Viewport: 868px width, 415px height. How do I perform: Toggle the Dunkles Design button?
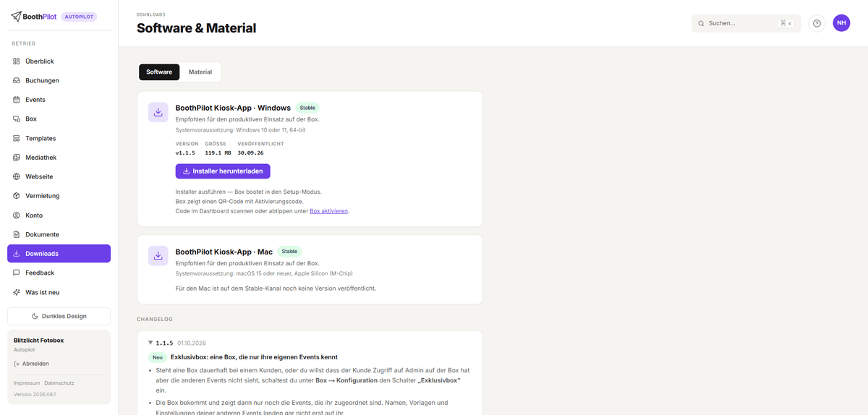click(59, 316)
